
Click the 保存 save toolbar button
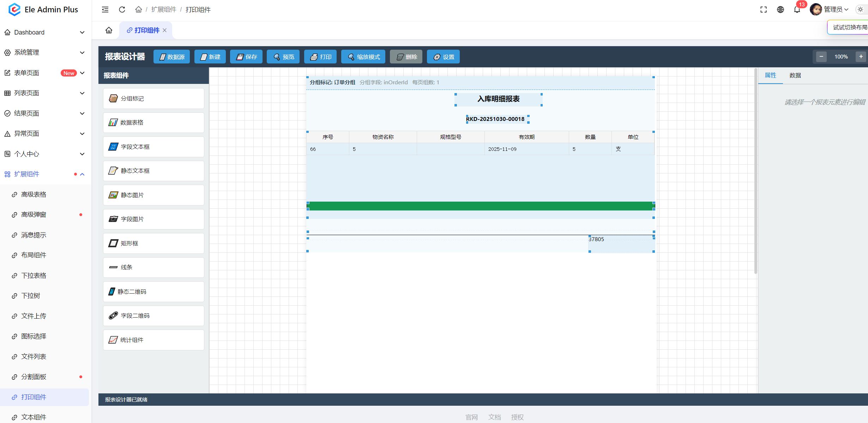click(x=246, y=57)
